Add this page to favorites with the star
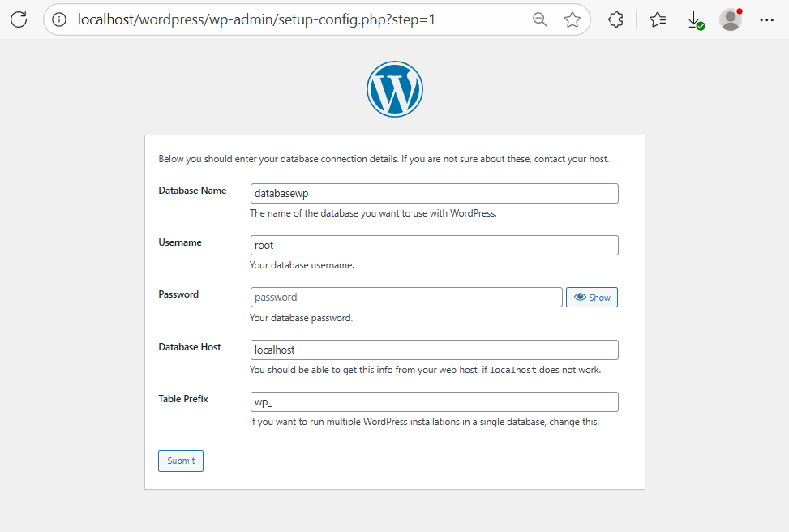Image resolution: width=789 pixels, height=532 pixels. click(x=572, y=19)
